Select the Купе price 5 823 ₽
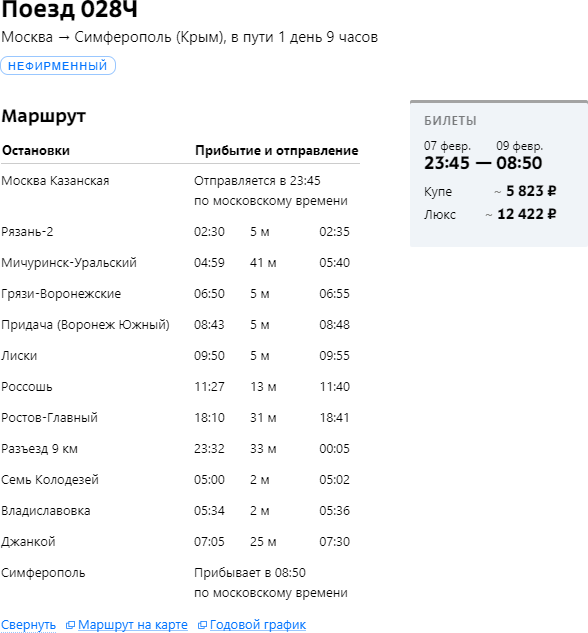This screenshot has width=588, height=633. tap(531, 191)
